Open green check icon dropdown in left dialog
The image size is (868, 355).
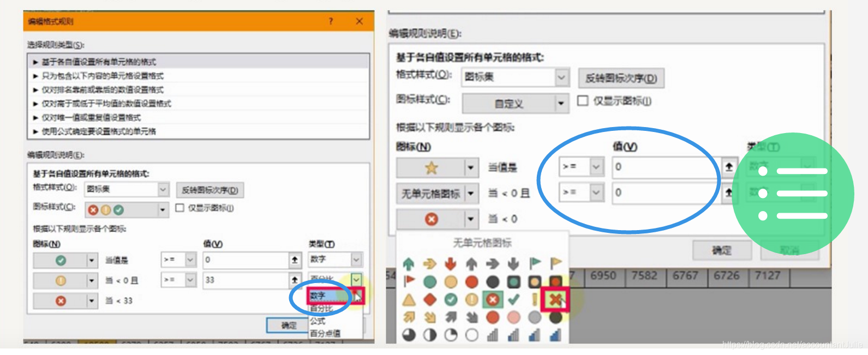(92, 261)
